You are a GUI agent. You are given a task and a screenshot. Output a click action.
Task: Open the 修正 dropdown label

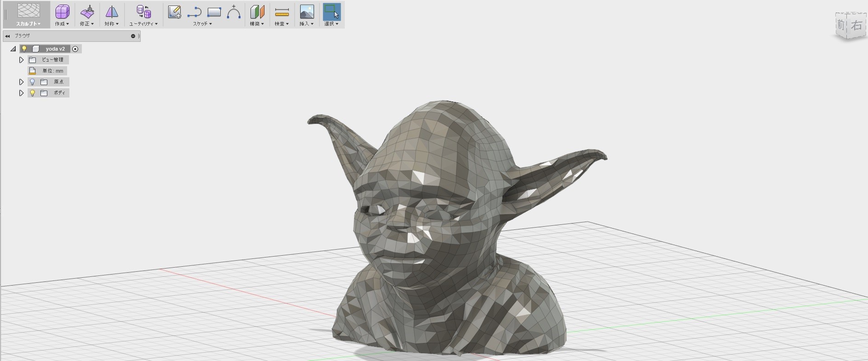pos(87,24)
